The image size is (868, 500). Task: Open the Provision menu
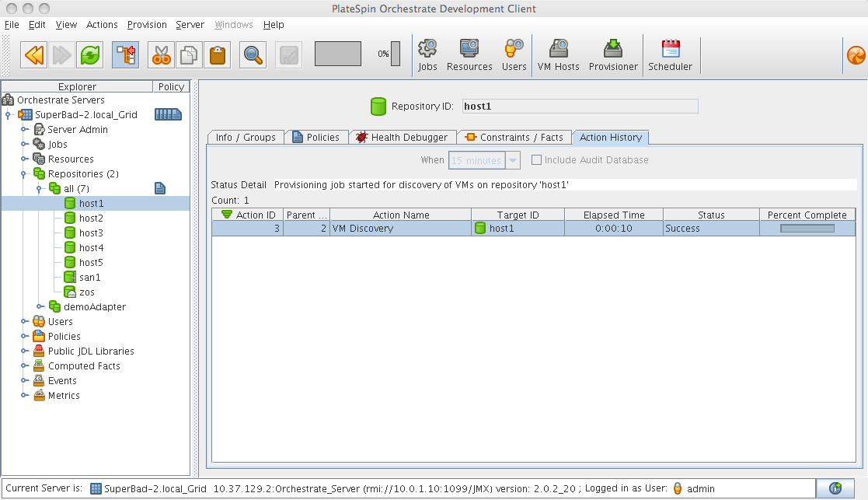(x=147, y=25)
